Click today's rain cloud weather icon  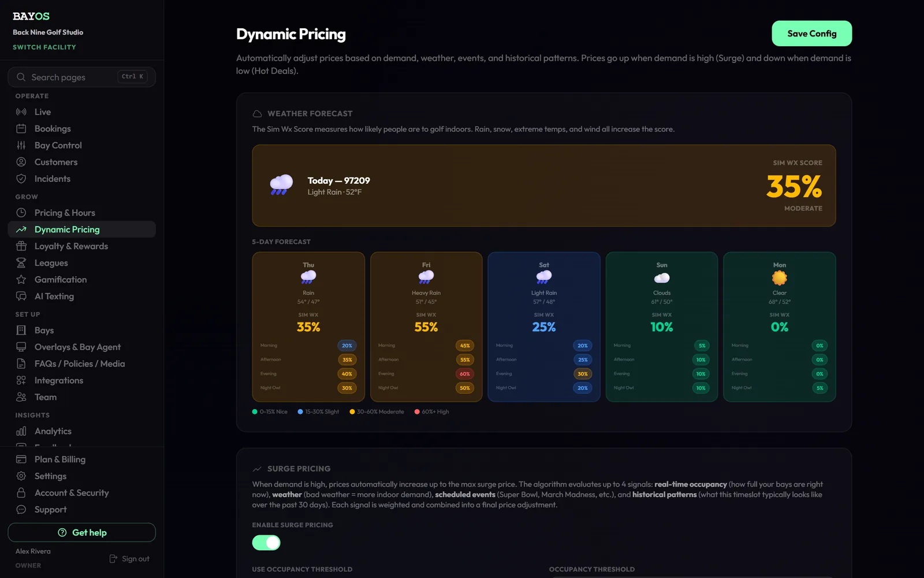pyautogui.click(x=281, y=185)
